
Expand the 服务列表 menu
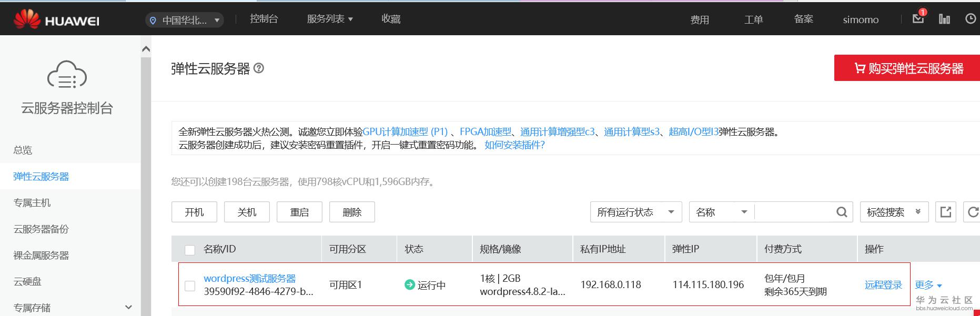point(330,19)
